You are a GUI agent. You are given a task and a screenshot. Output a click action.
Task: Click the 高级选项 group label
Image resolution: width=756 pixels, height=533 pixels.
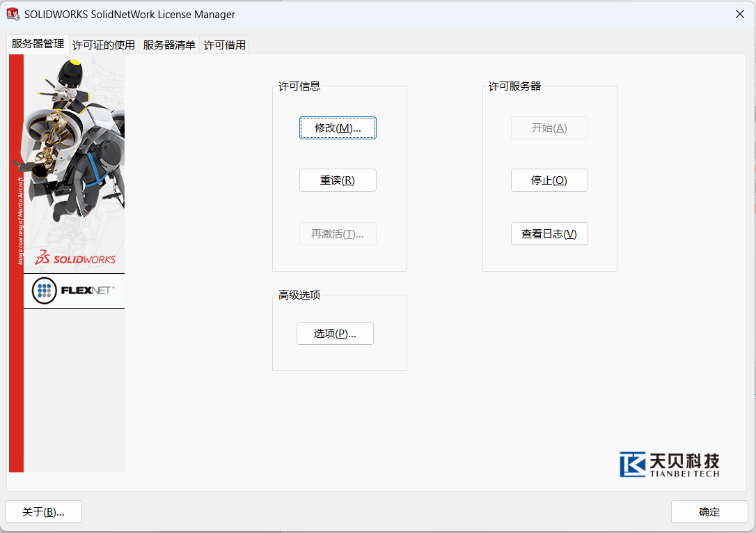pos(299,295)
